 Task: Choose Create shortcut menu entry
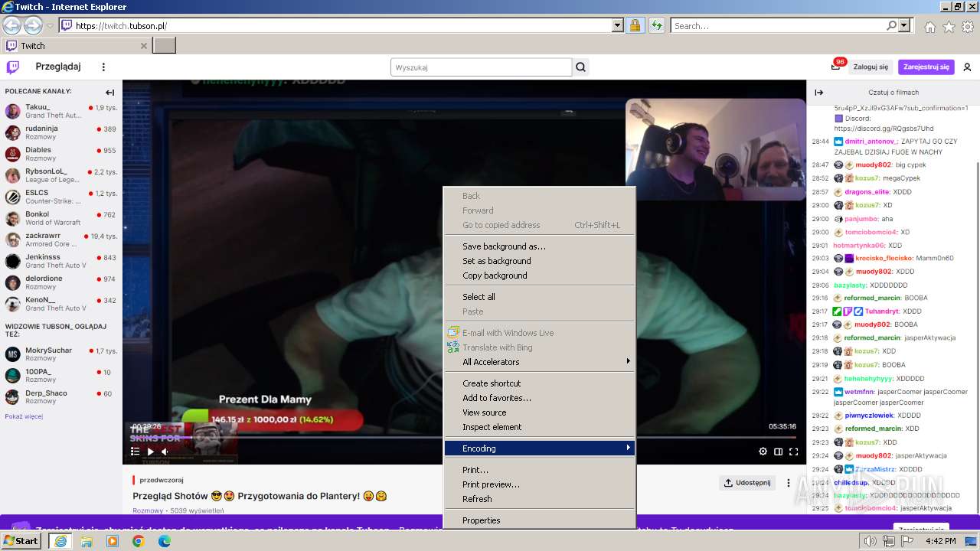tap(540, 383)
